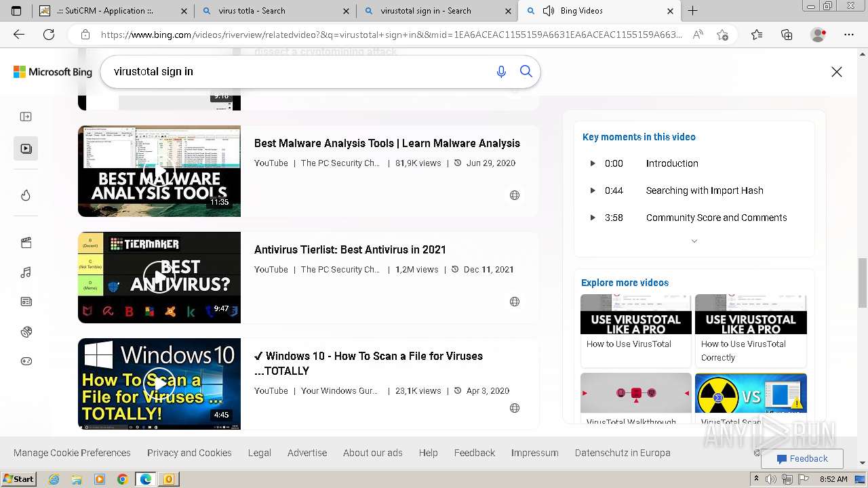
Task: Open the Collections icon in toolbar
Action: (787, 35)
